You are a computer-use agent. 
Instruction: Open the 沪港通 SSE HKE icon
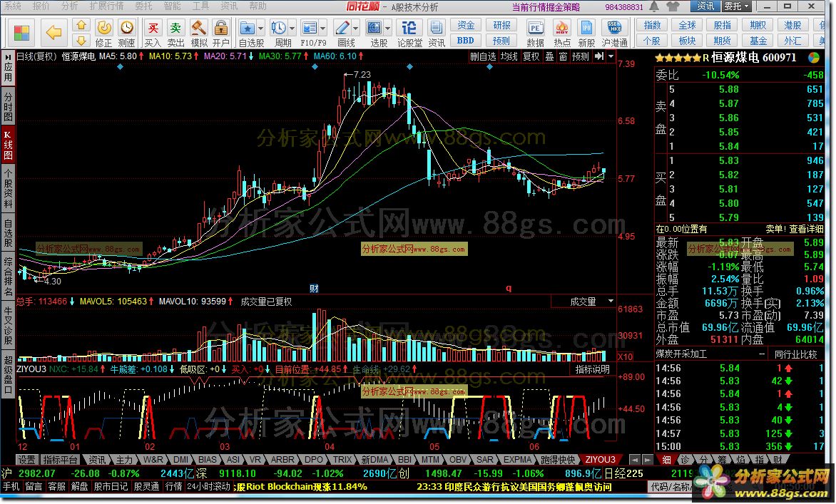[614, 33]
